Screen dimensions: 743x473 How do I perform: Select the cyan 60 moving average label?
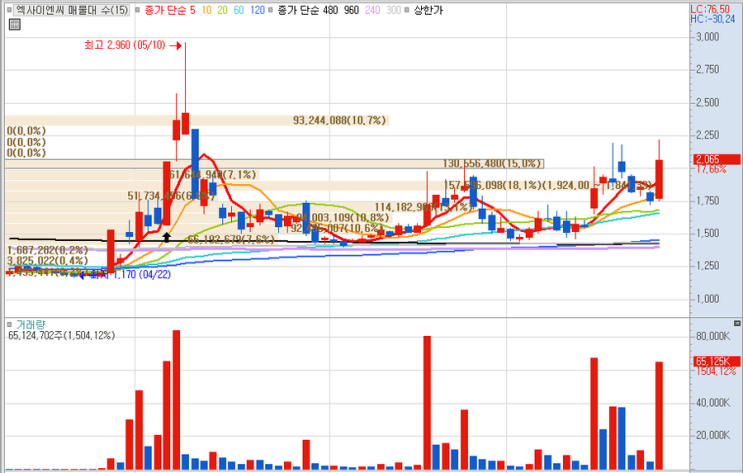coord(238,10)
